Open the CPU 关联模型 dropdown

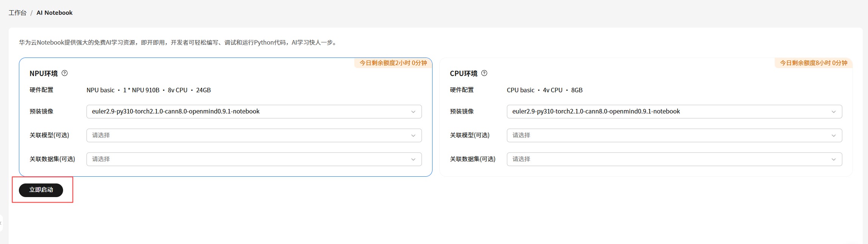[669, 135]
